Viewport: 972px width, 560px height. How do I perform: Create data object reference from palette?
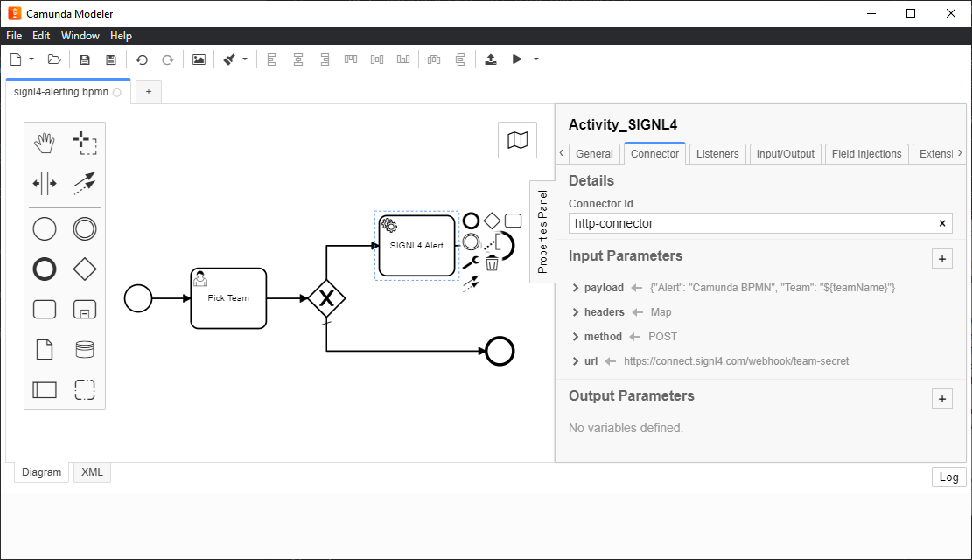coord(45,350)
